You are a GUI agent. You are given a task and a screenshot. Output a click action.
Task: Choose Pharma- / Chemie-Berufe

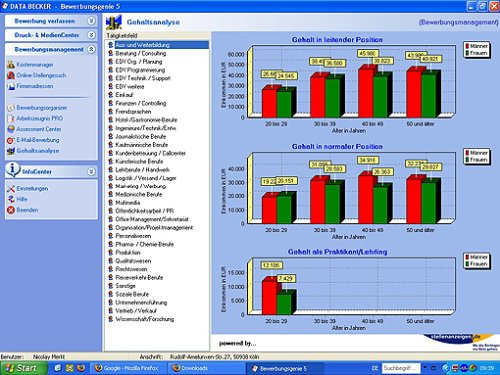point(144,244)
